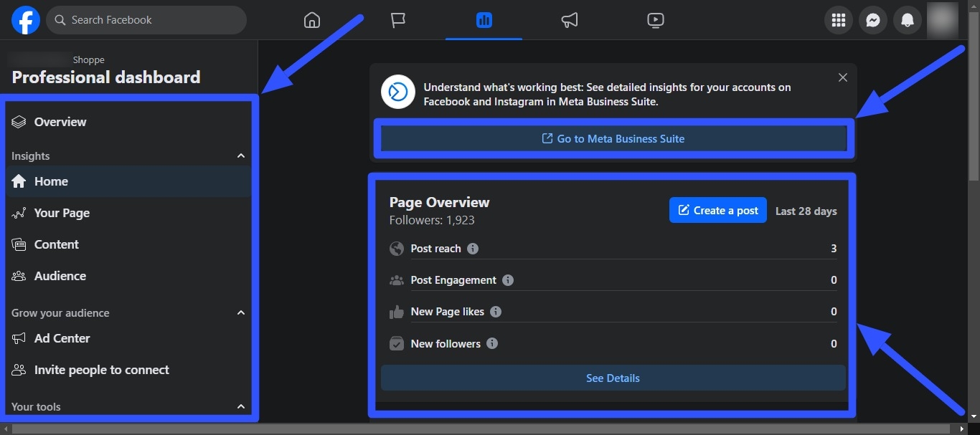Click the Search Facebook input field
The image size is (980, 435).
(x=146, y=20)
